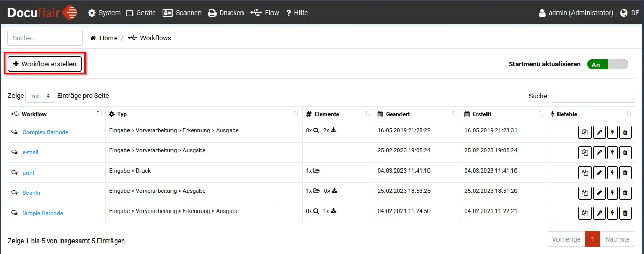Click Workflow erstellen button
This screenshot has height=254, width=644.
(x=45, y=64)
